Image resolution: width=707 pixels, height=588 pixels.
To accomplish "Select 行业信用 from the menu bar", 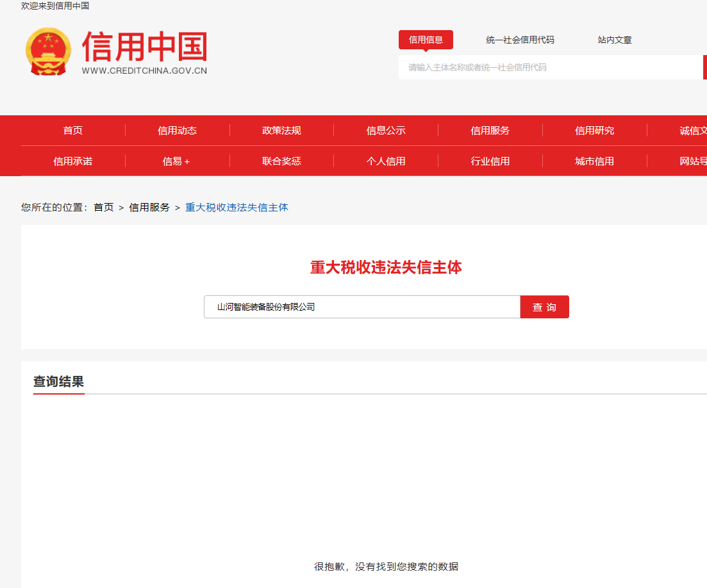I will [x=490, y=161].
